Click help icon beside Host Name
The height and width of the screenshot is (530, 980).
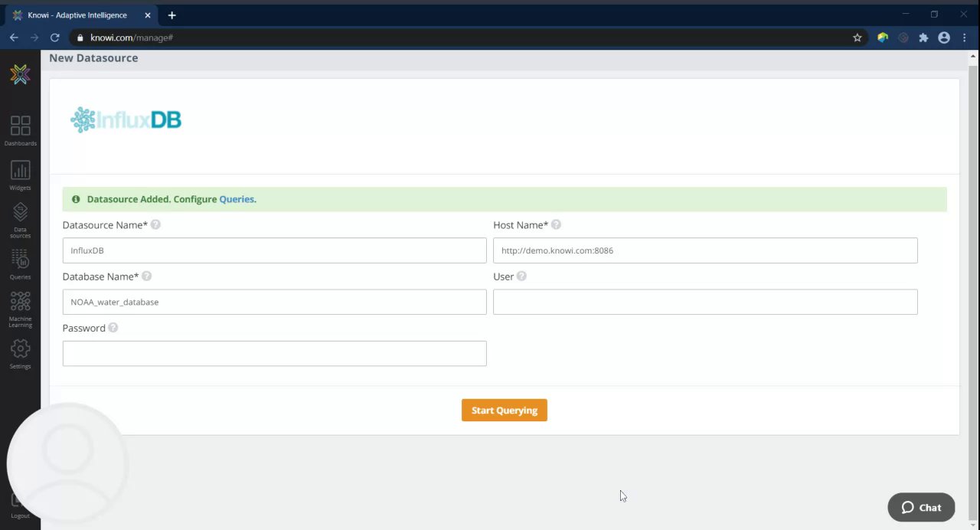click(x=556, y=224)
